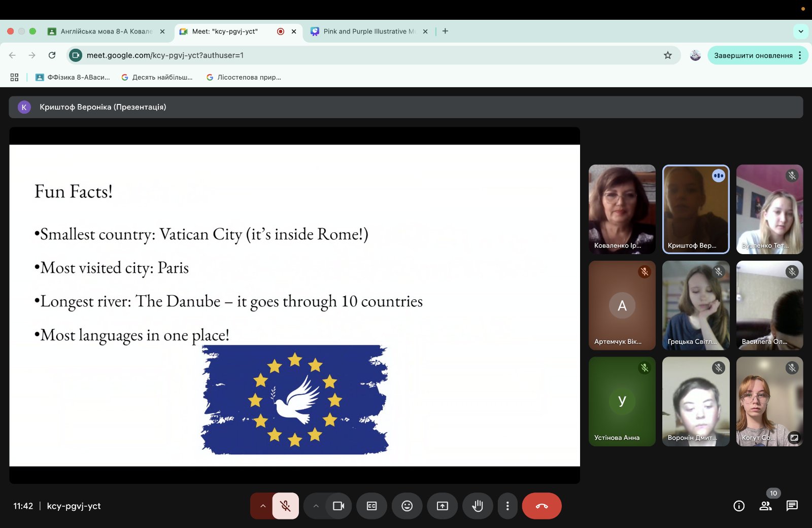Expand video settings arrow beside camera
Image resolution: width=812 pixels, height=528 pixels.
click(316, 506)
